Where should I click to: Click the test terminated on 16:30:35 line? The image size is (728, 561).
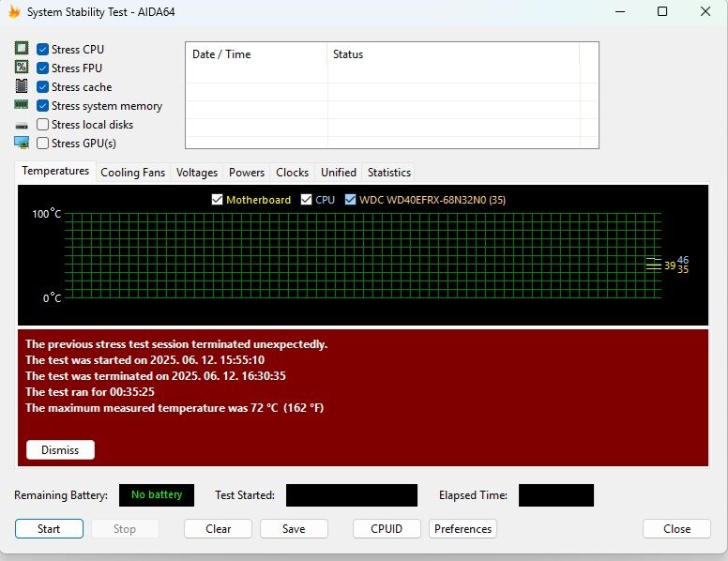(156, 375)
